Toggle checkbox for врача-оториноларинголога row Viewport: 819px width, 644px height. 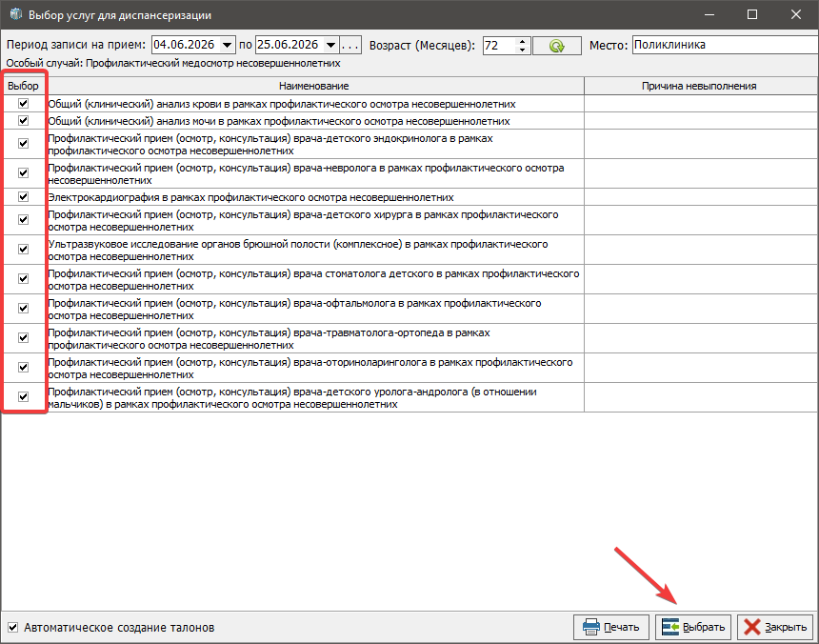coord(24,367)
